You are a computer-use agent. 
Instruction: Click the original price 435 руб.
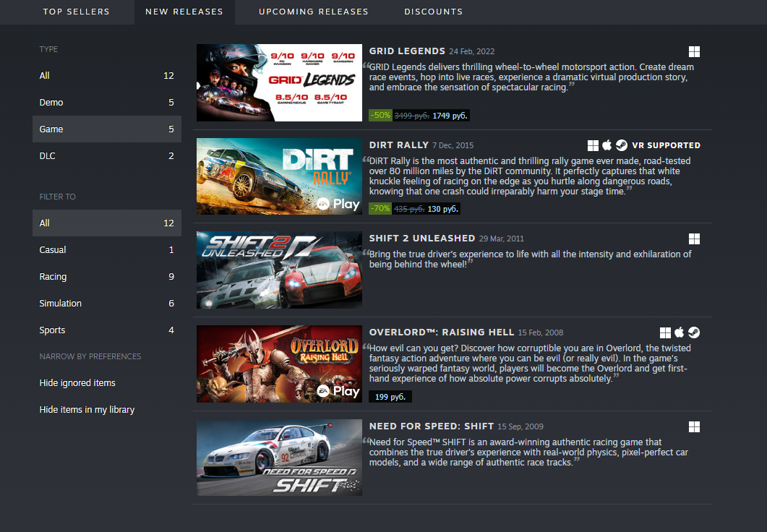click(409, 210)
